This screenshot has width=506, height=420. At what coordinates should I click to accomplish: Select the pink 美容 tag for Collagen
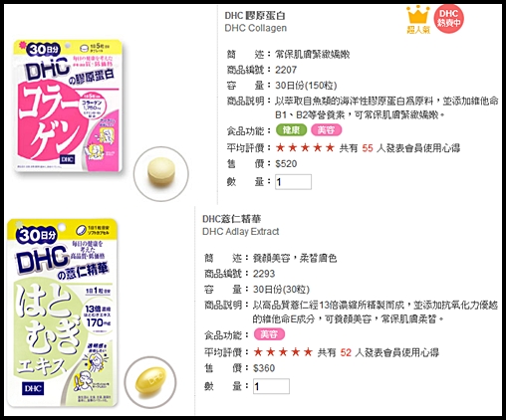pyautogui.click(x=326, y=130)
